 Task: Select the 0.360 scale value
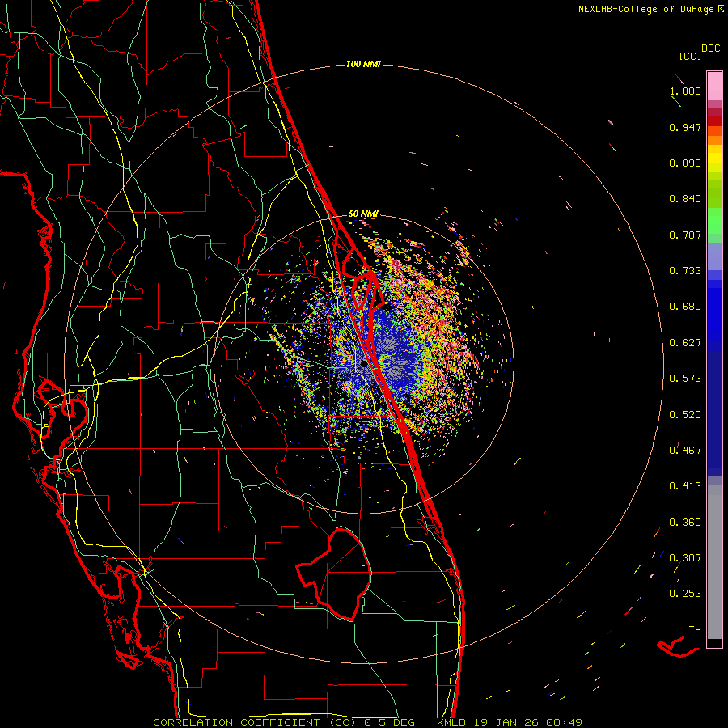click(685, 523)
